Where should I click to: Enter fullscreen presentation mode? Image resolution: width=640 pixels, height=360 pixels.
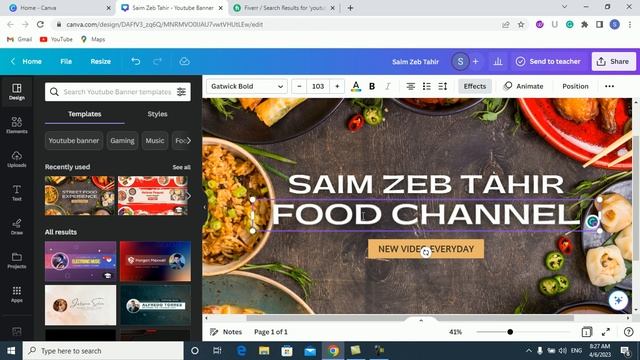click(x=606, y=332)
